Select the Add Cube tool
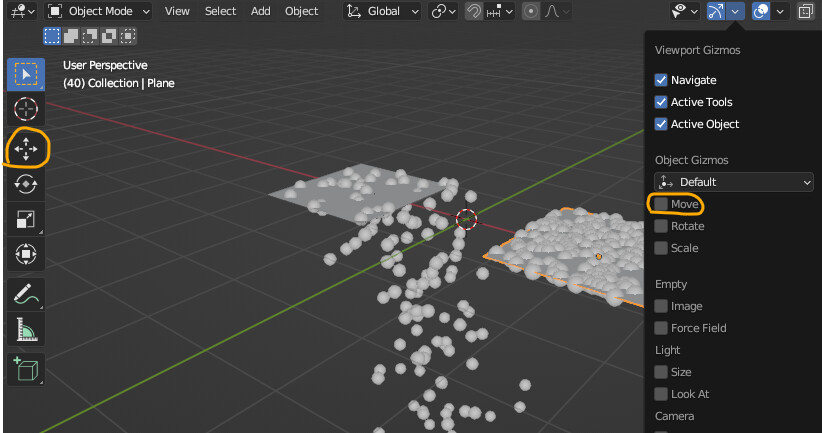Viewport: 822px width, 433px height. tap(26, 369)
